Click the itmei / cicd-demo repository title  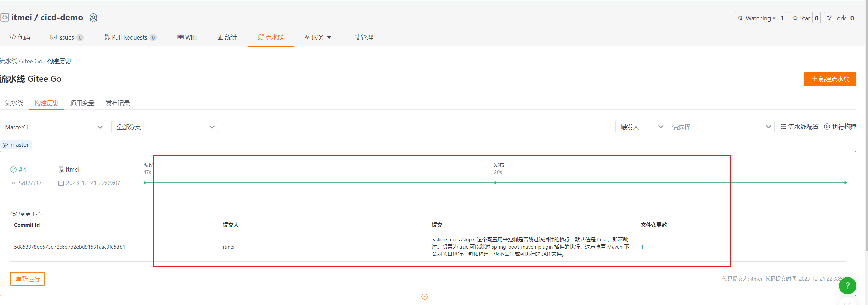point(47,17)
